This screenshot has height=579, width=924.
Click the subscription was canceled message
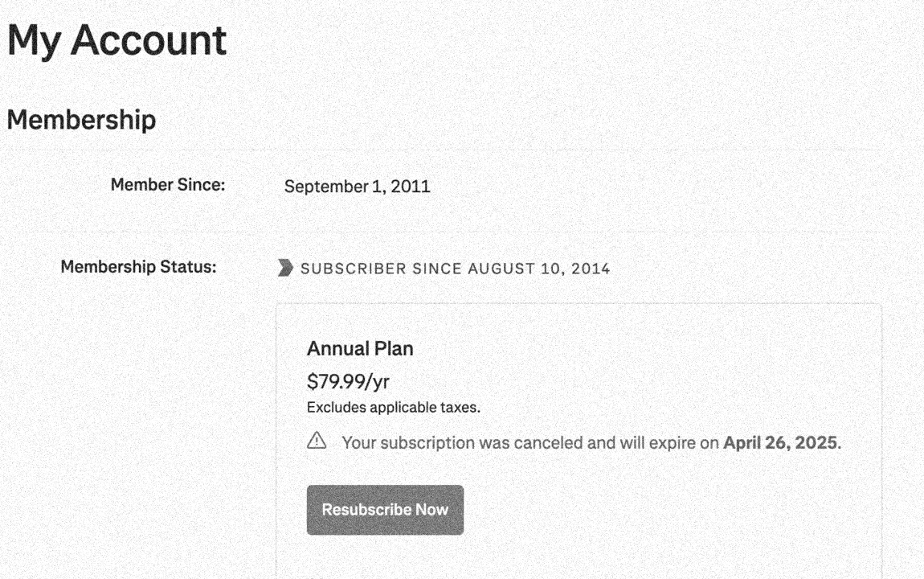pos(591,443)
